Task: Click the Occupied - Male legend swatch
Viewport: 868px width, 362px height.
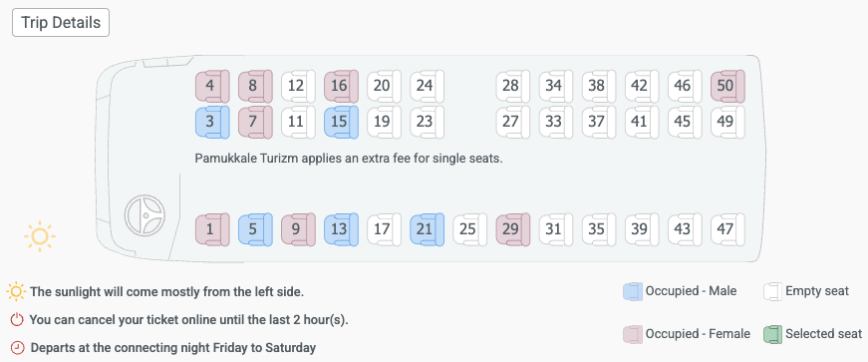Action: (x=633, y=291)
